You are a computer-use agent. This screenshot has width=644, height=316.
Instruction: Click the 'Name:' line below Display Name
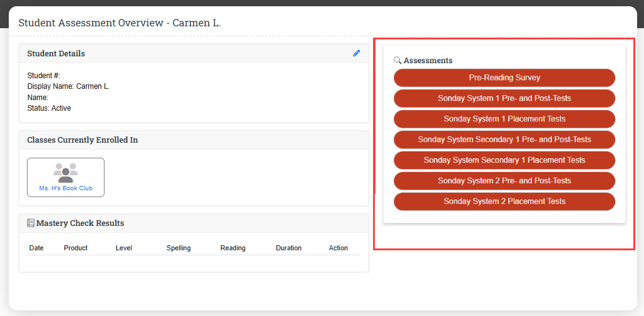click(x=38, y=98)
